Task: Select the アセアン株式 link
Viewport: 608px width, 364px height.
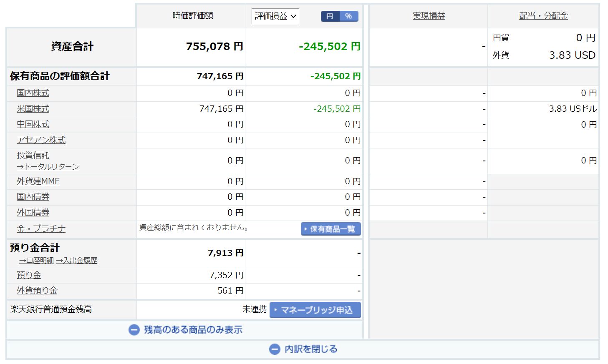Action: [x=41, y=140]
